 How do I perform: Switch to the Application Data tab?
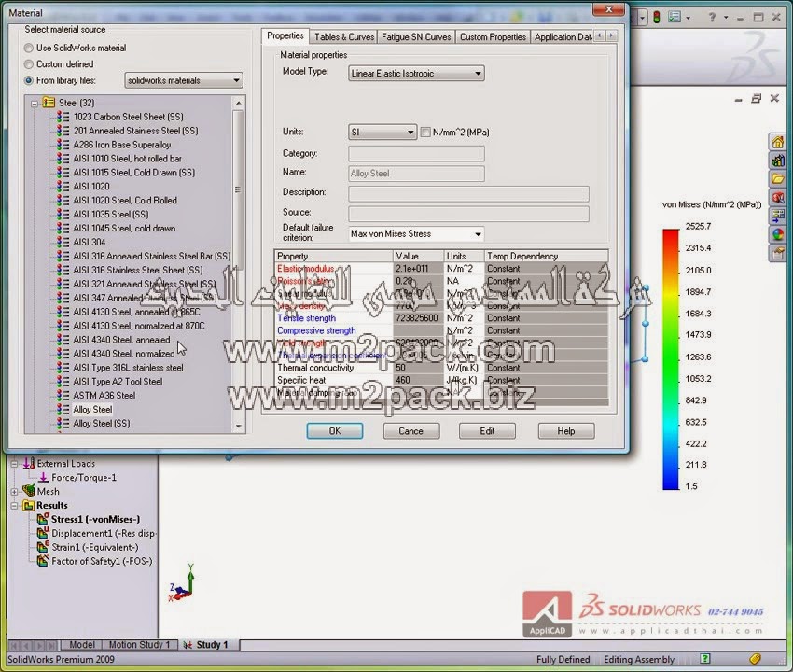click(x=563, y=37)
